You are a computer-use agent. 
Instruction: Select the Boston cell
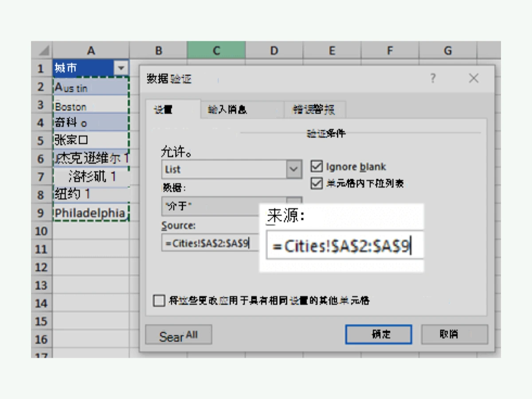click(x=91, y=105)
